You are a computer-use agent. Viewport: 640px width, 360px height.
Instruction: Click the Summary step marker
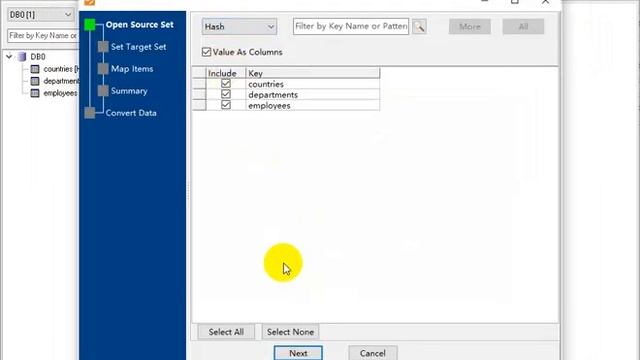point(103,91)
